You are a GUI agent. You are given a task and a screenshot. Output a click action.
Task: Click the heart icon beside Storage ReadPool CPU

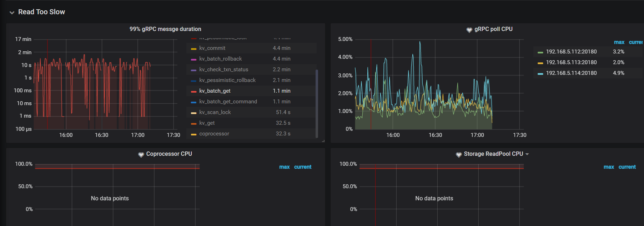point(459,154)
